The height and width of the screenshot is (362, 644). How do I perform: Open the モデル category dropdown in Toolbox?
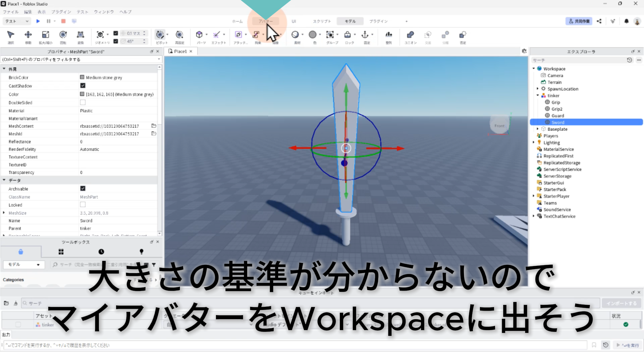click(23, 264)
